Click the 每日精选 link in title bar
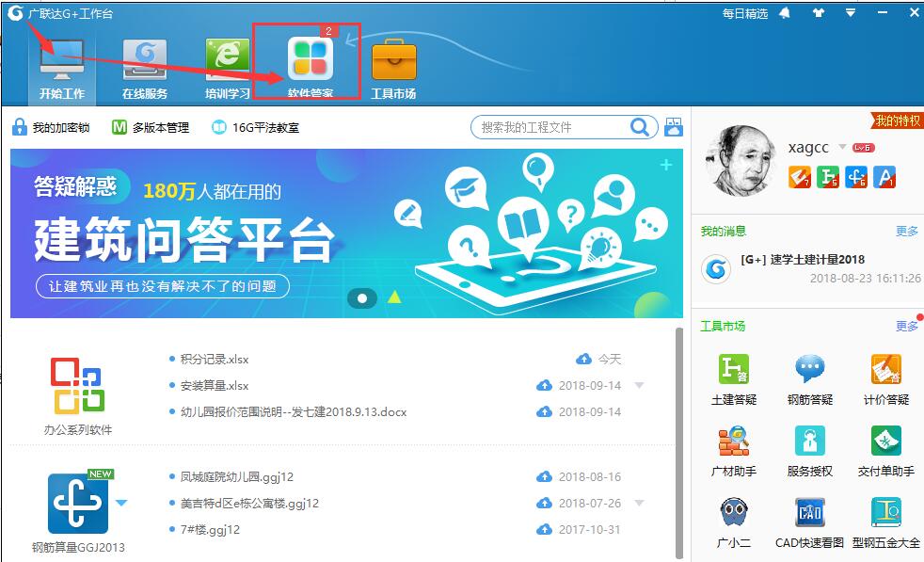This screenshot has height=562, width=924. (745, 13)
